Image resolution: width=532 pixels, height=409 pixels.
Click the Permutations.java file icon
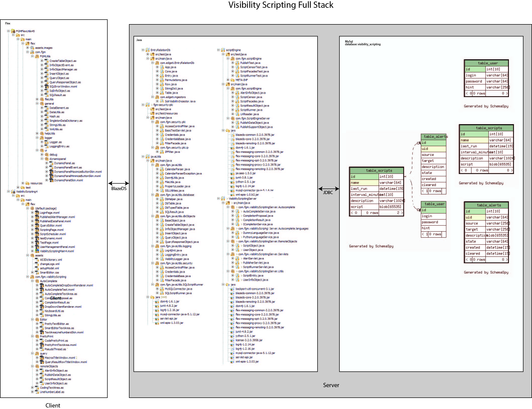162,80
